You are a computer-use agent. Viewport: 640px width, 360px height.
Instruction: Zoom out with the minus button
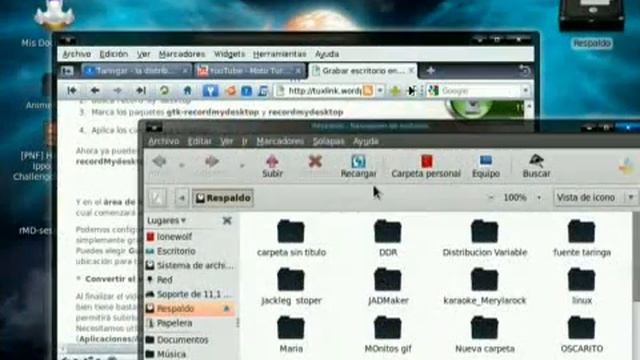click(491, 198)
